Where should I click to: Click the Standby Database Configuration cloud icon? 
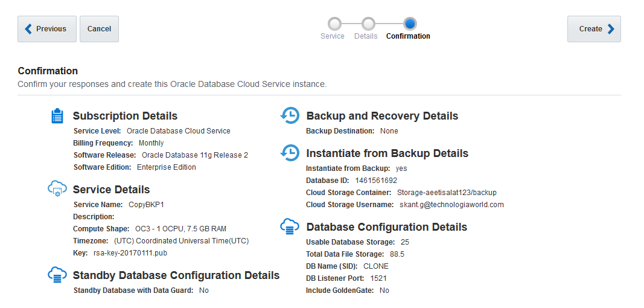(x=57, y=275)
